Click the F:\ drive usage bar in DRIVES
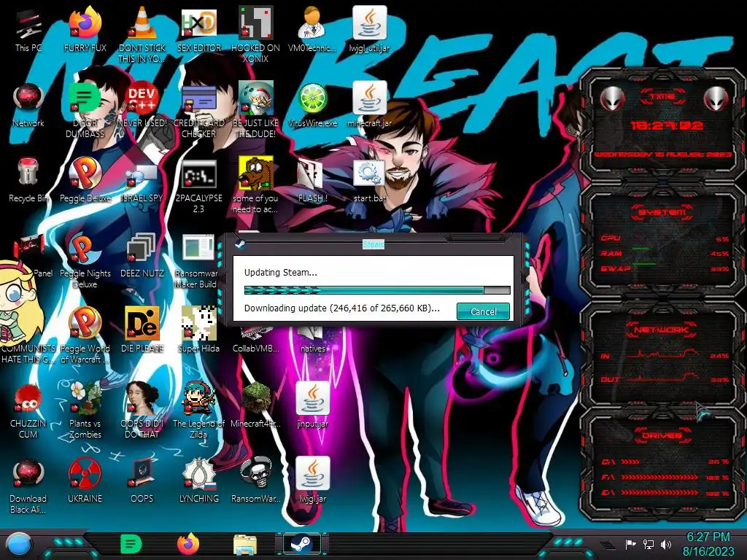The height and width of the screenshot is (560, 747). click(659, 477)
